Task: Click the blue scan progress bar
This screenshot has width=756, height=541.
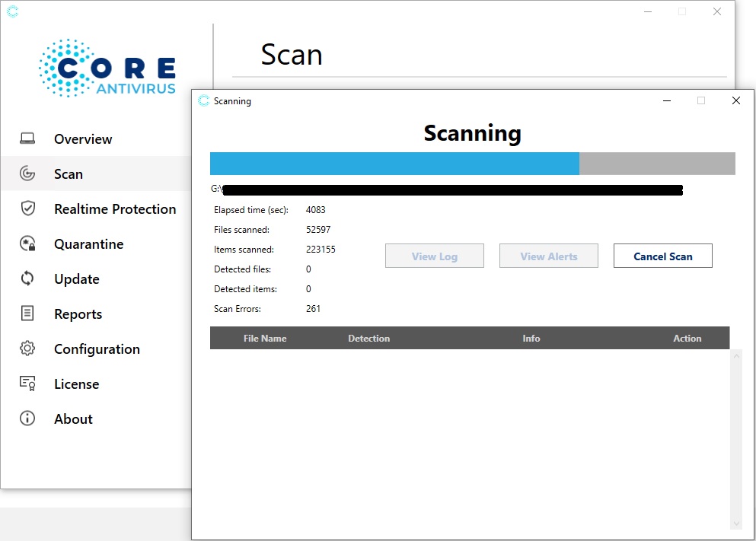Action: click(394, 164)
